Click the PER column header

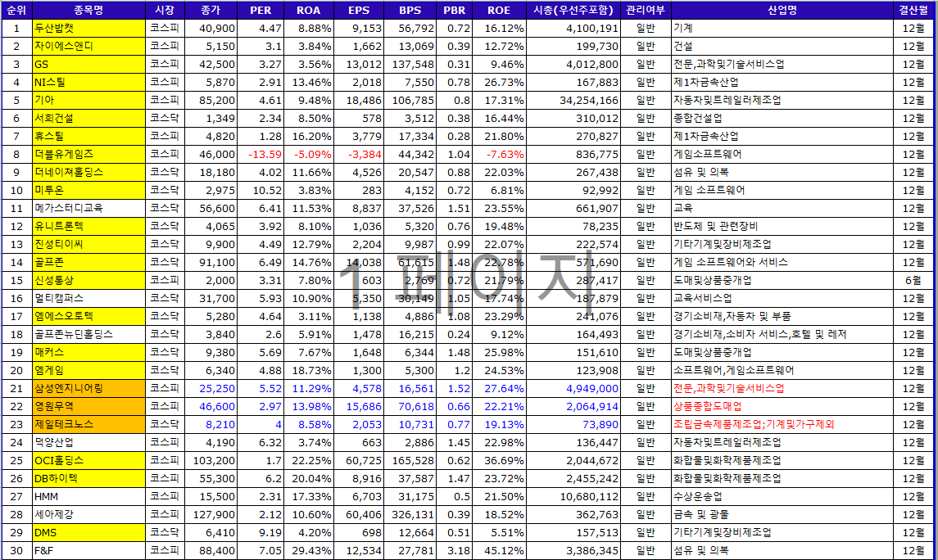pos(261,10)
